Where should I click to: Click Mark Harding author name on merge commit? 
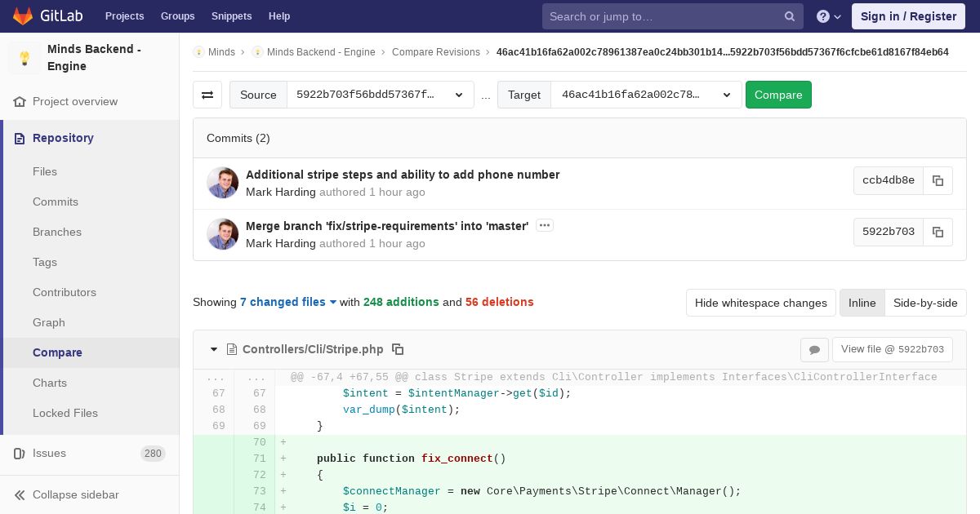(281, 243)
